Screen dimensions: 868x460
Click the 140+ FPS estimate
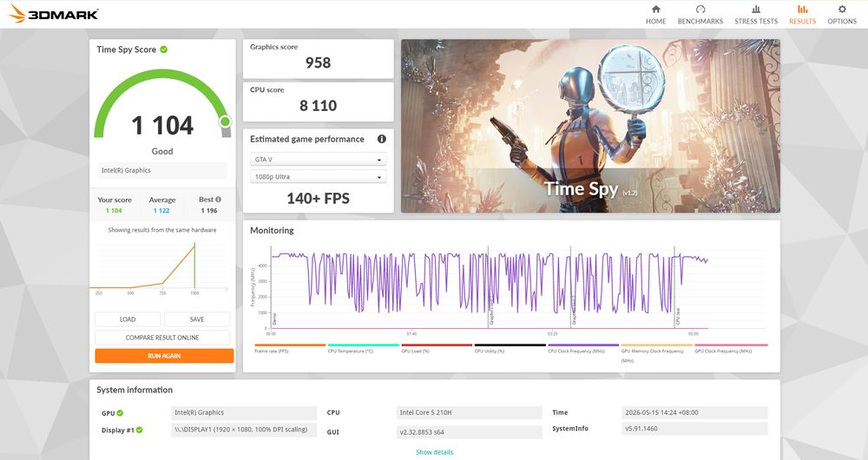coord(319,199)
